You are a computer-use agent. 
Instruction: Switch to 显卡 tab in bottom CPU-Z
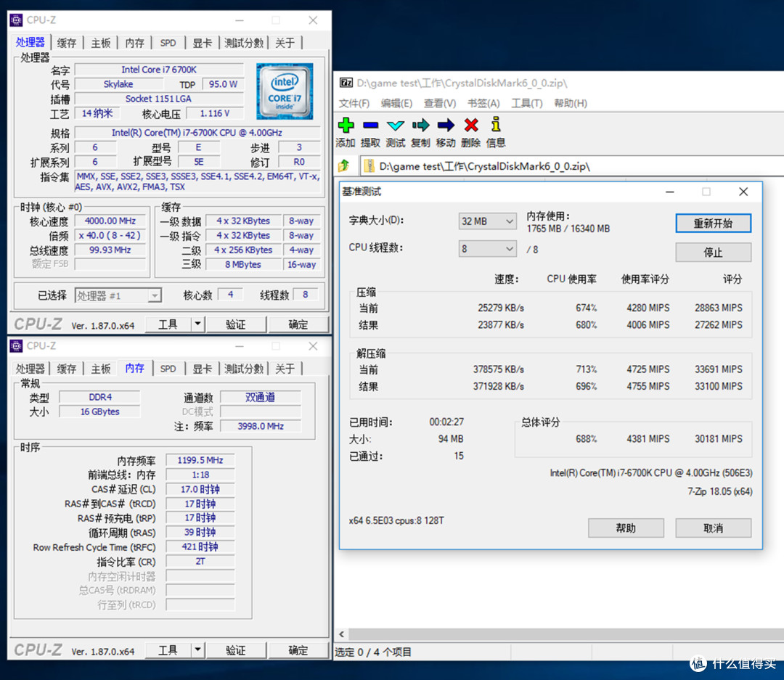[202, 369]
